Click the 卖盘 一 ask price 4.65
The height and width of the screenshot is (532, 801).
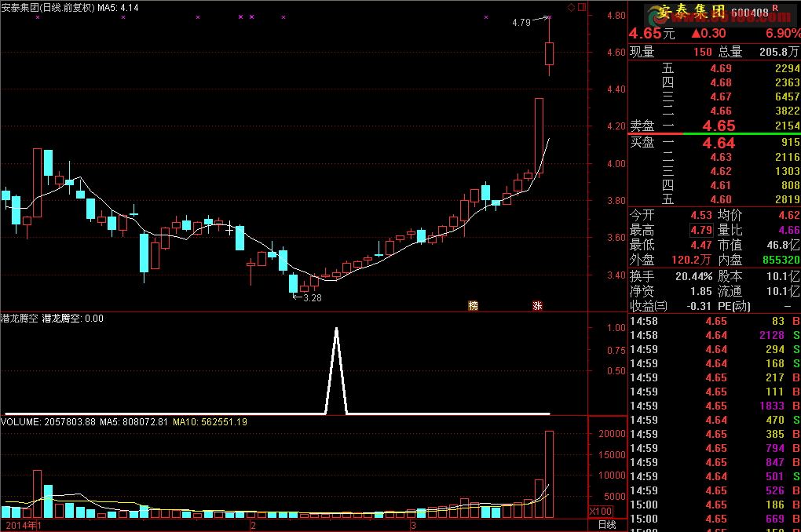click(x=719, y=126)
